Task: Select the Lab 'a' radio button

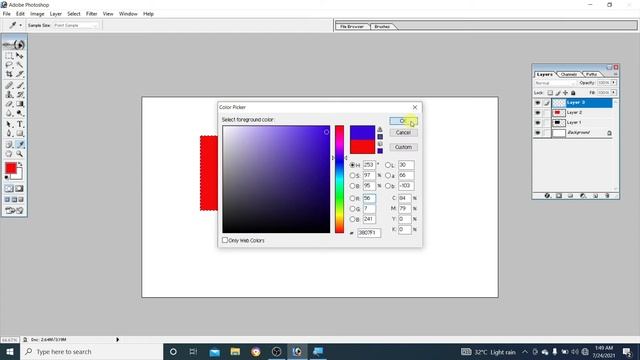Action: pos(388,176)
